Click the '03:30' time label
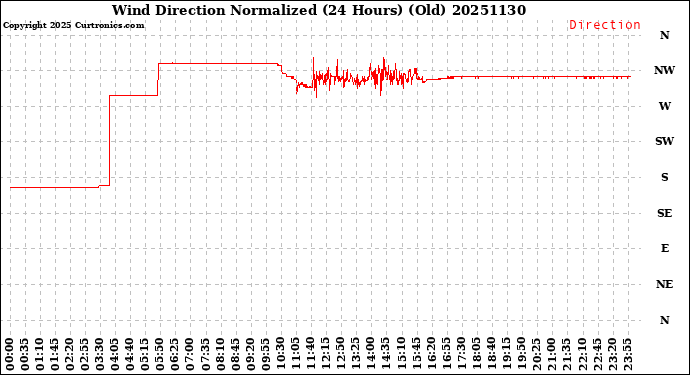The width and height of the screenshot is (690, 375). point(100,354)
